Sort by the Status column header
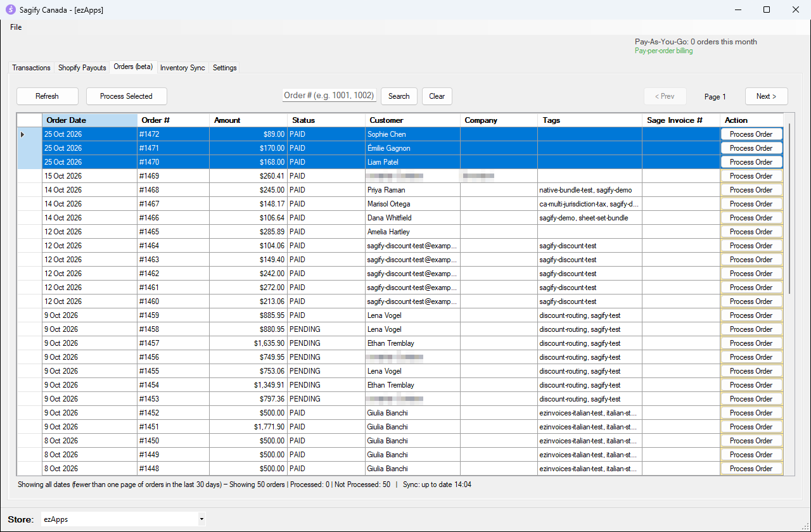The height and width of the screenshot is (532, 811). coord(326,120)
